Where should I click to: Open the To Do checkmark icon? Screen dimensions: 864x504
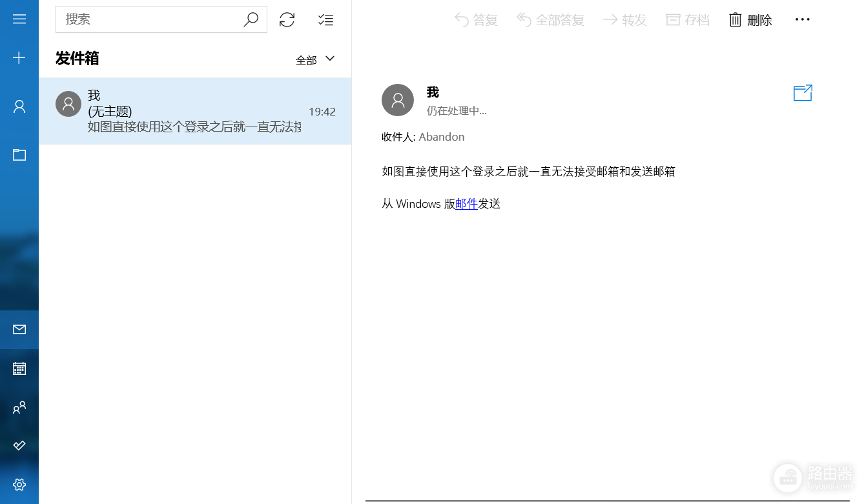pyautogui.click(x=19, y=445)
